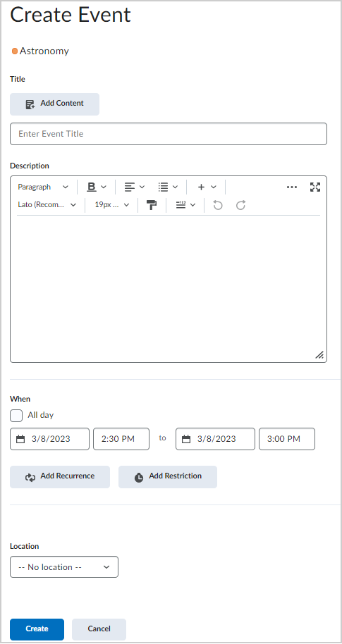
Task: Click the Add Restriction button
Action: tap(168, 477)
